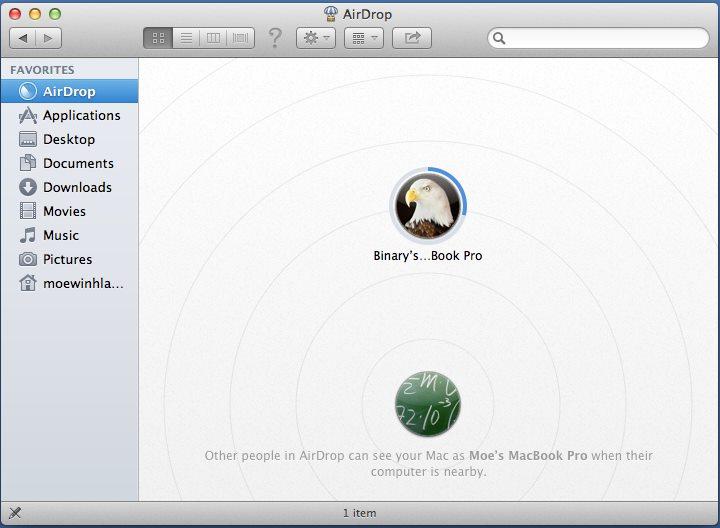The image size is (720, 528).
Task: Click the home folder house icon
Action: [28, 283]
